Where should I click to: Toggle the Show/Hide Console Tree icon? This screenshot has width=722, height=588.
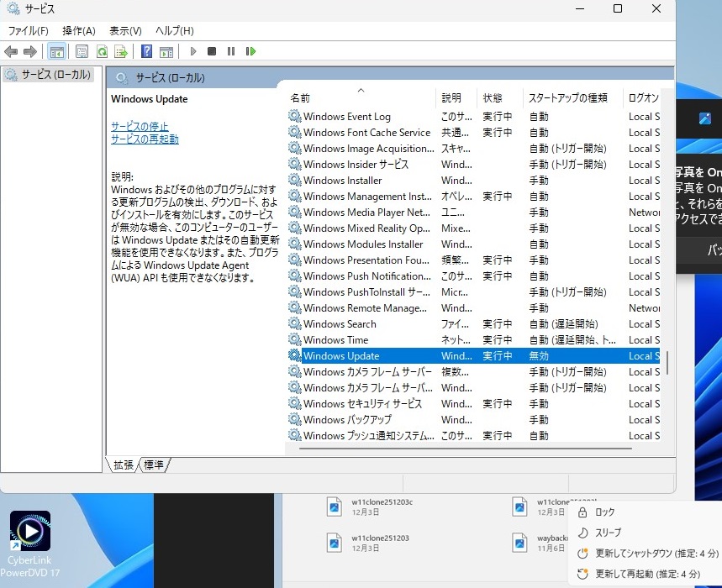click(56, 52)
